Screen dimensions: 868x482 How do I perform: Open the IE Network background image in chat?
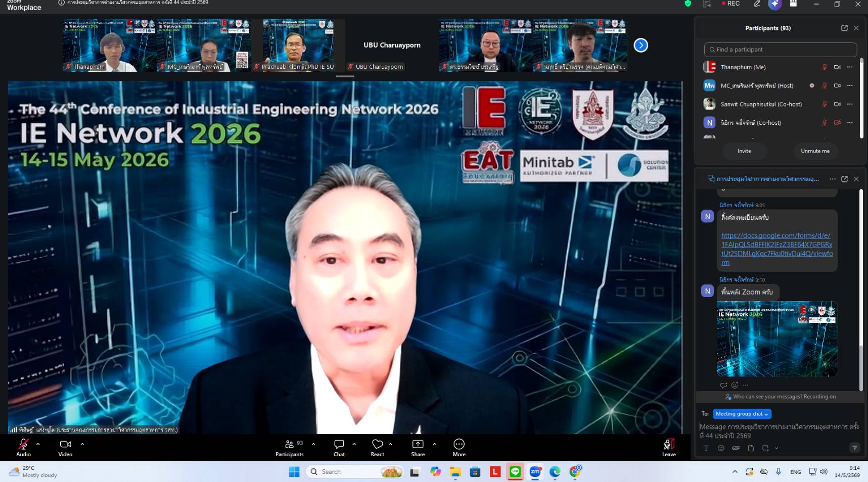(777, 339)
